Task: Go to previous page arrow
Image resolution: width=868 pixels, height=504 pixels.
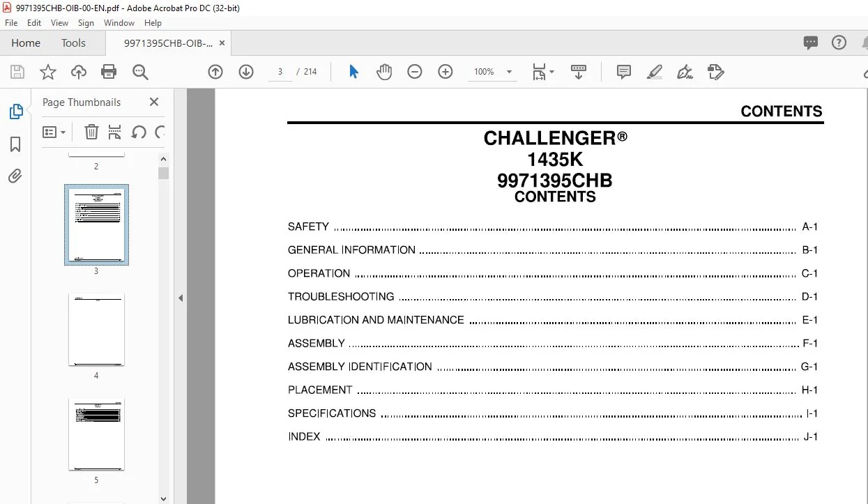Action: click(x=215, y=72)
